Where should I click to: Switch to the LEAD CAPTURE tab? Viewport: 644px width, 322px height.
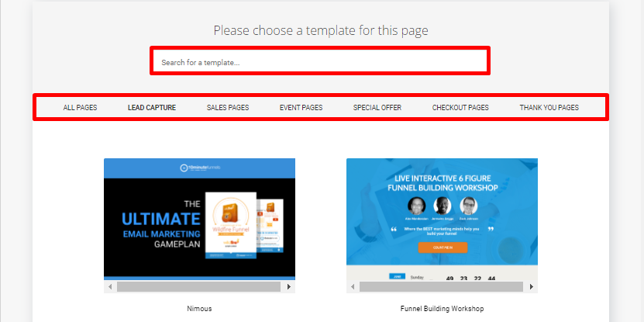pos(152,108)
